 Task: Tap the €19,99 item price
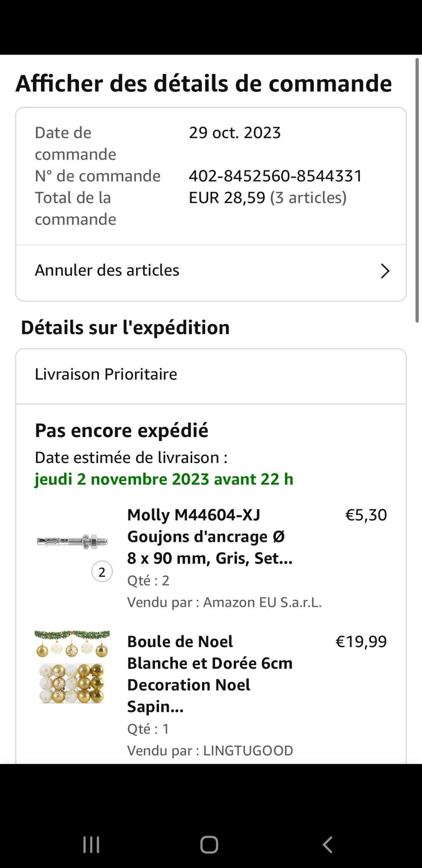361,642
